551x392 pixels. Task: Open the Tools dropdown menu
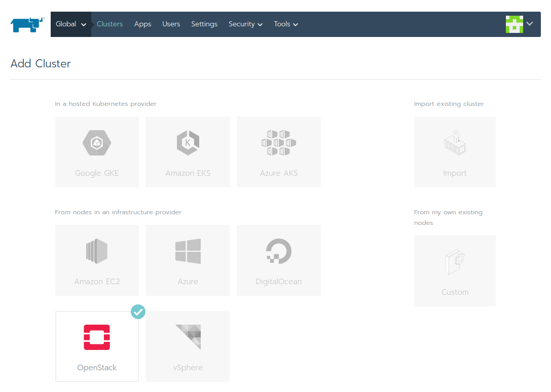tap(285, 24)
